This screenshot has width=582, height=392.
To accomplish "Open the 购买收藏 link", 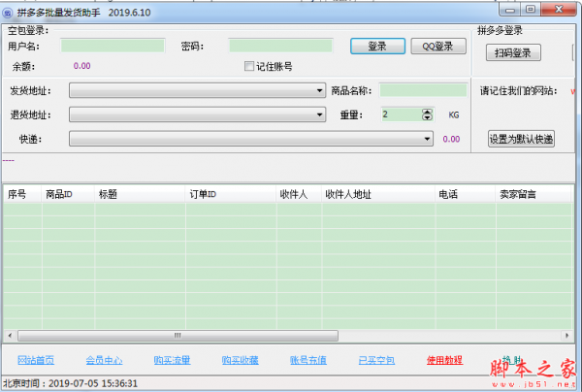I will click(x=241, y=360).
